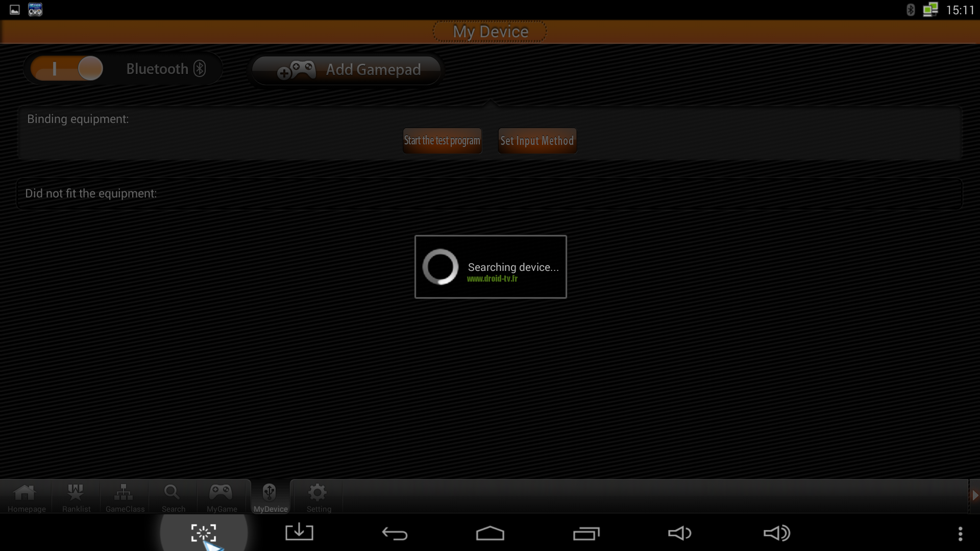Click Set Input Method button
Image resolution: width=980 pixels, height=551 pixels.
point(536,141)
